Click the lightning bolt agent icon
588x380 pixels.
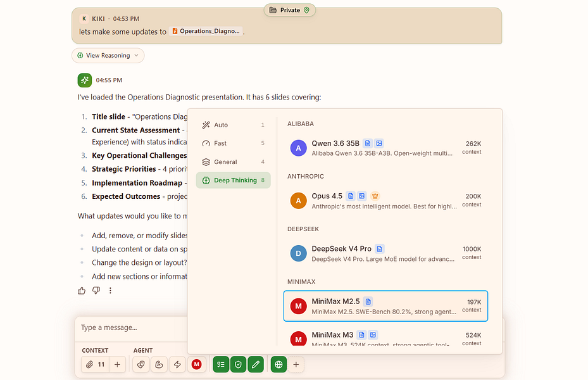pyautogui.click(x=177, y=364)
